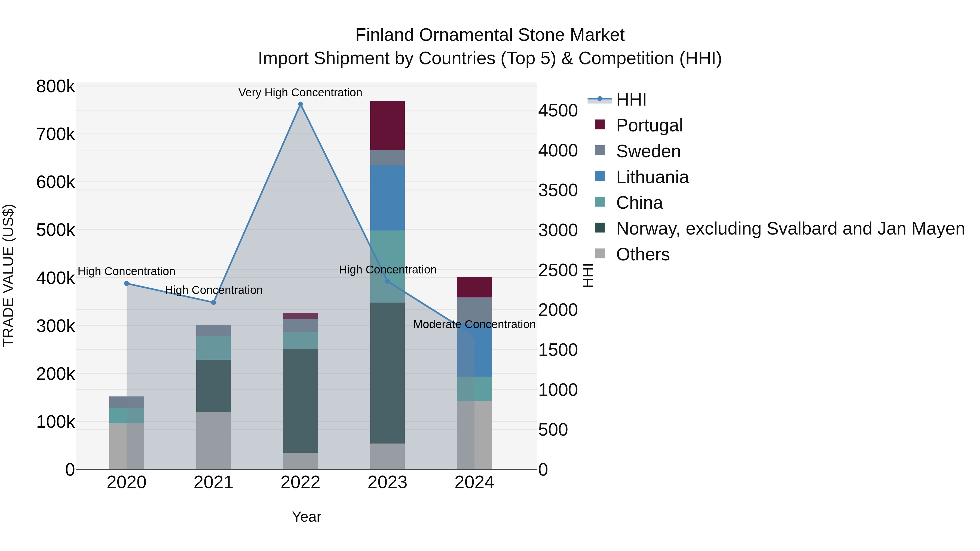The image size is (980, 551).
Task: Click the Others segment of the 2021 bar
Action: point(213,441)
